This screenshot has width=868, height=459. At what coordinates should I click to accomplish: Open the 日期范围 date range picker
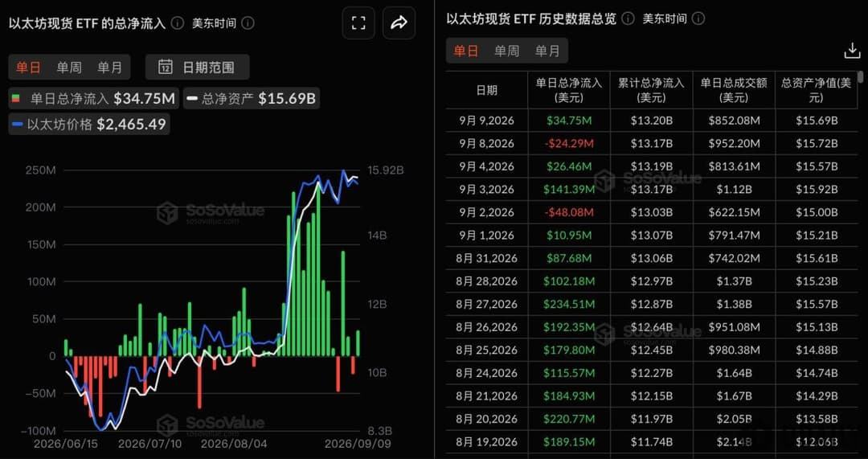[x=198, y=68]
